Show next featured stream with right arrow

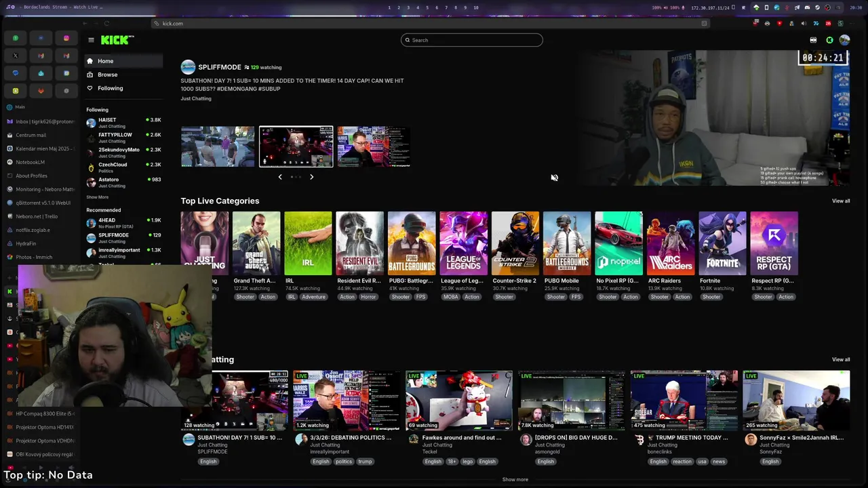point(311,177)
